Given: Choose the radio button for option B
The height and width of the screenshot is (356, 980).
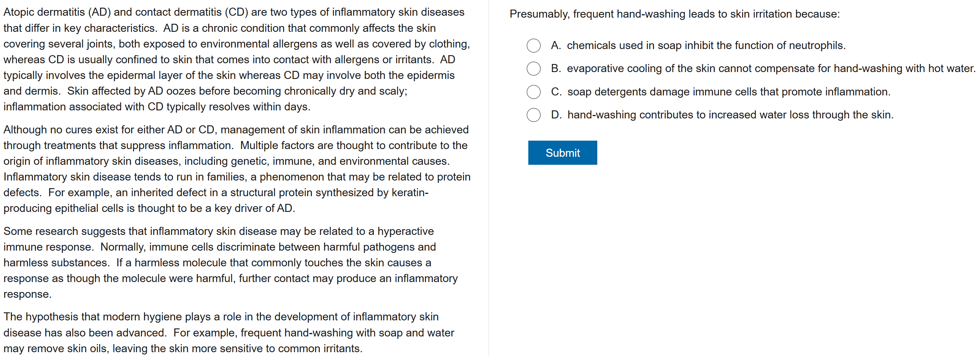Looking at the screenshot, I should coord(533,69).
